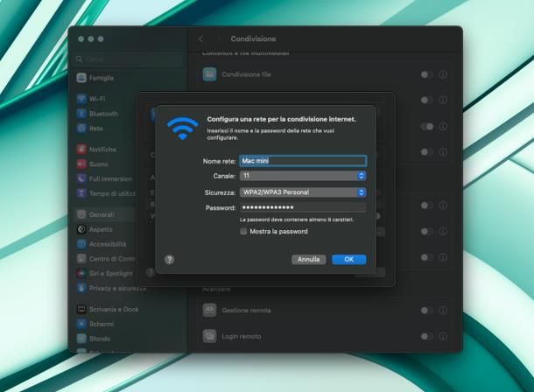Click the Gestione remota binoculars icon
The width and height of the screenshot is (534, 392).
(x=209, y=310)
